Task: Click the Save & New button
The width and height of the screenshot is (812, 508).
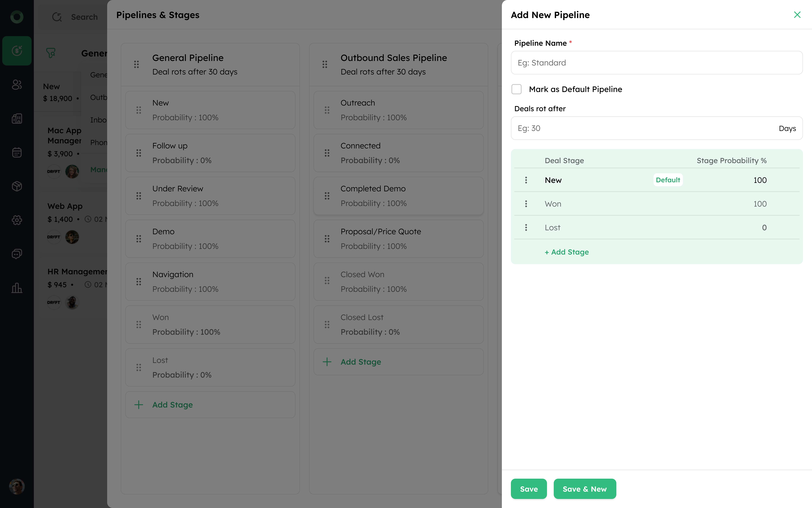Action: (x=585, y=489)
